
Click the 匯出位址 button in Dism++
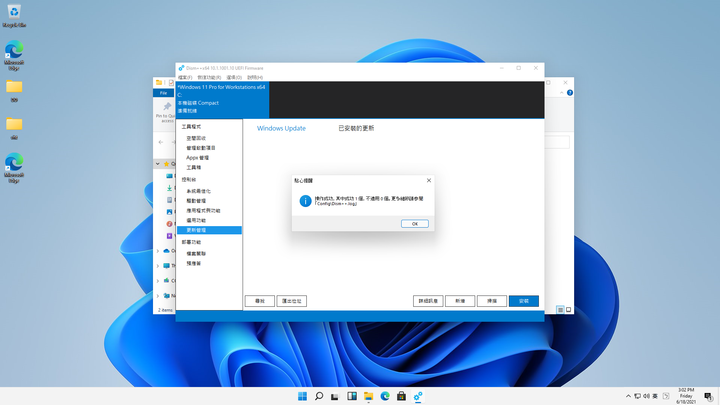click(292, 301)
